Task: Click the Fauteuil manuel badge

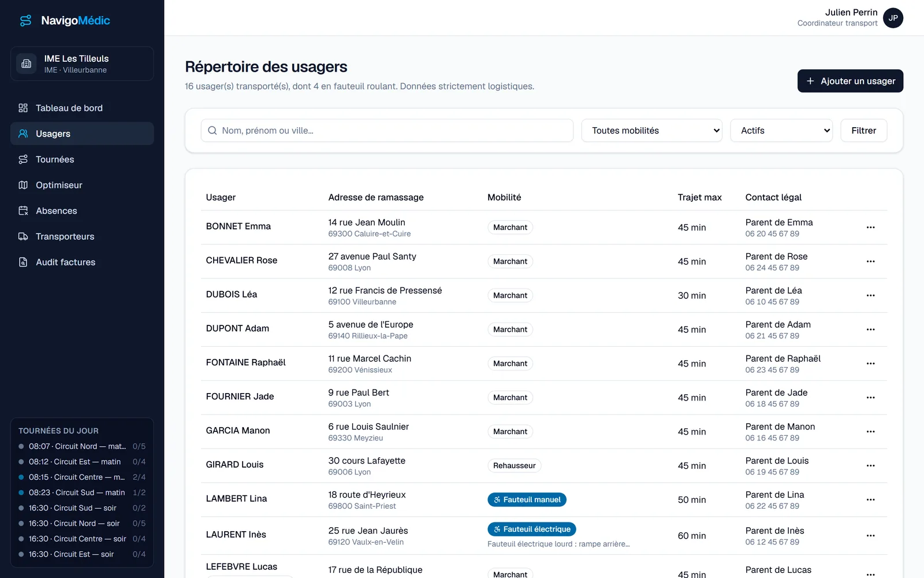Action: coord(527,500)
